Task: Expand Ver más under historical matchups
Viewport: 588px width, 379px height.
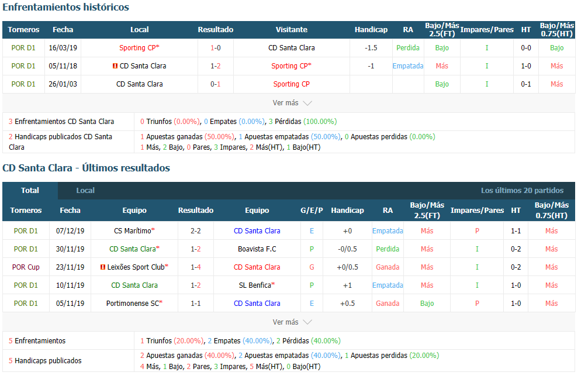Action: click(292, 103)
